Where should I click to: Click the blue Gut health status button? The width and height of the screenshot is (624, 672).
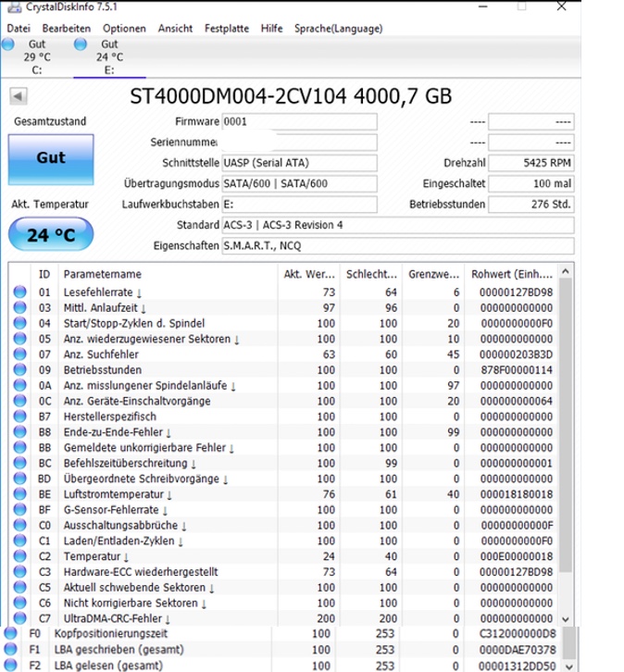[x=51, y=159]
